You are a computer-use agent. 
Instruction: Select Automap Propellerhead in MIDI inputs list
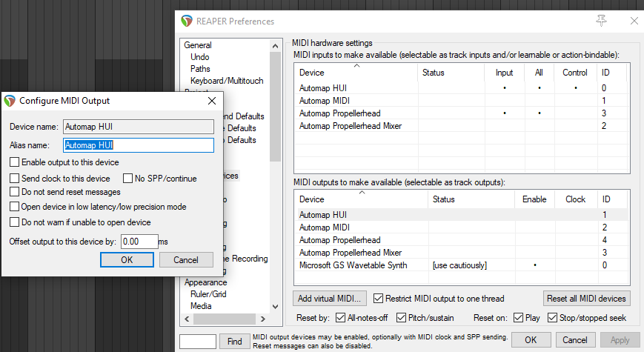[x=462, y=113]
